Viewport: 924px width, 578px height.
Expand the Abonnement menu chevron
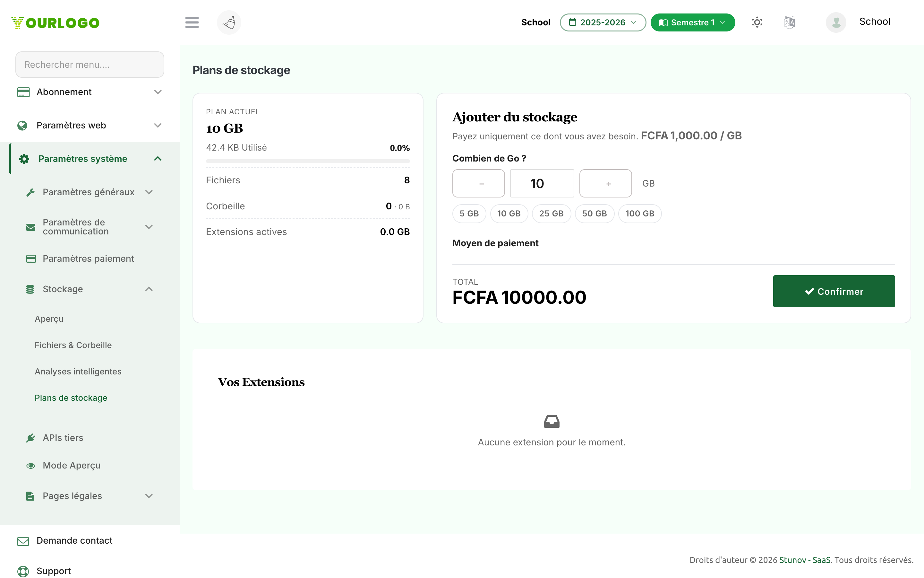coord(158,92)
